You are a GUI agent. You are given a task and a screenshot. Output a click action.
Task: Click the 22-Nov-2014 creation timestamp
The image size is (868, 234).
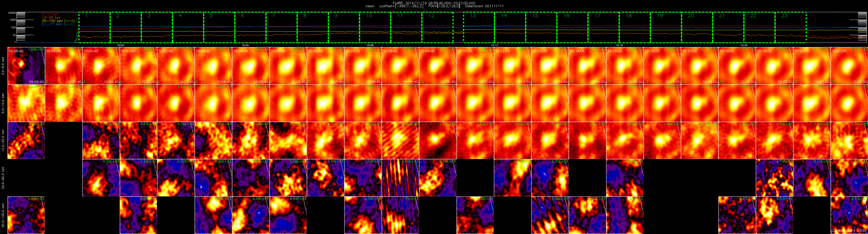click(849, 231)
